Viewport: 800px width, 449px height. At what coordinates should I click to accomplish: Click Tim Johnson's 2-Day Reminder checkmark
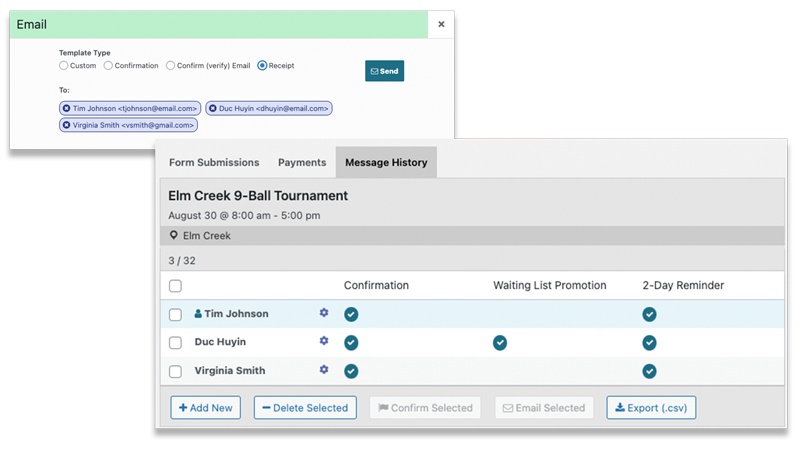pyautogui.click(x=649, y=314)
